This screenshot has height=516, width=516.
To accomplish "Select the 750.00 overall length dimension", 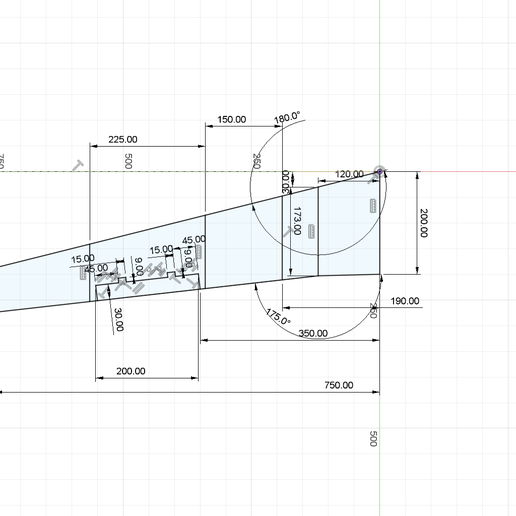I will [x=339, y=385].
